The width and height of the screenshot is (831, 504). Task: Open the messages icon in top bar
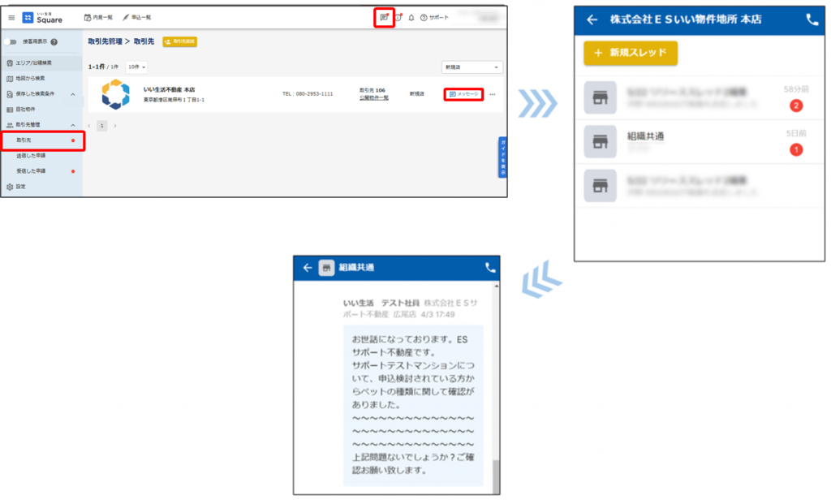point(385,17)
